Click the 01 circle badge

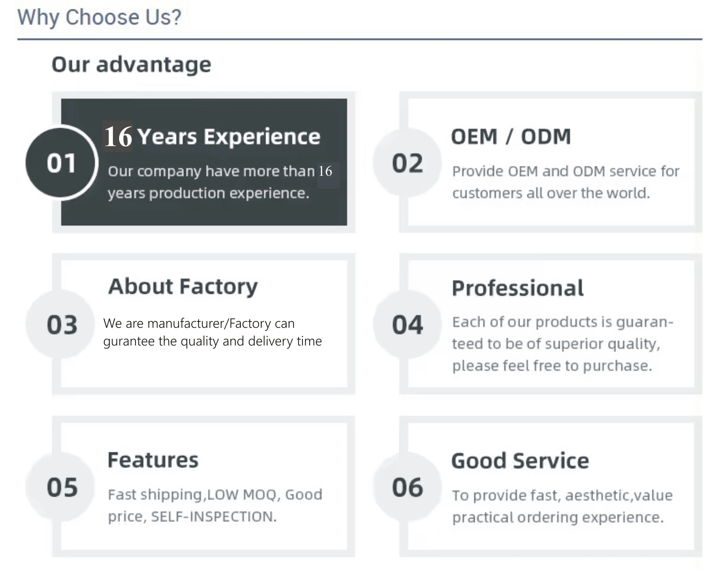pyautogui.click(x=61, y=163)
